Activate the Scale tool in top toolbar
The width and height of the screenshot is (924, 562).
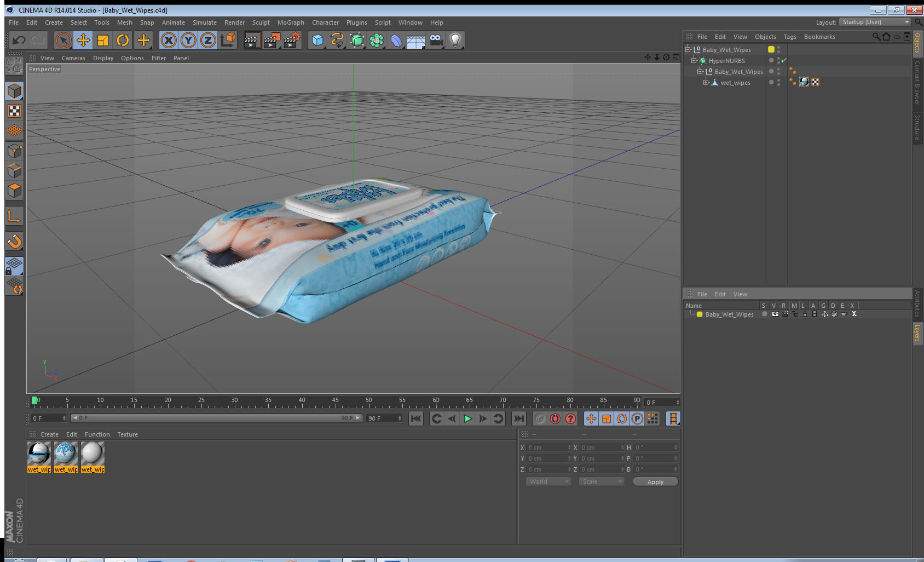tap(103, 40)
